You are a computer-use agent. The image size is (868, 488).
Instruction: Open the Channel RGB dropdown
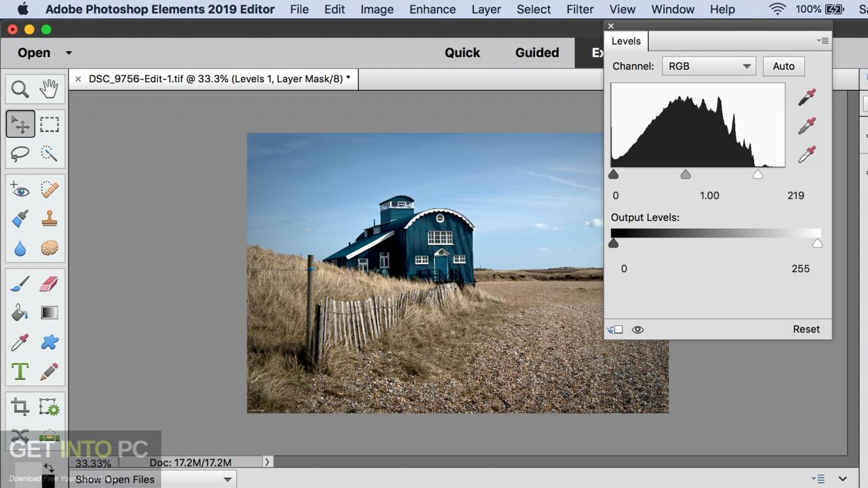(709, 66)
